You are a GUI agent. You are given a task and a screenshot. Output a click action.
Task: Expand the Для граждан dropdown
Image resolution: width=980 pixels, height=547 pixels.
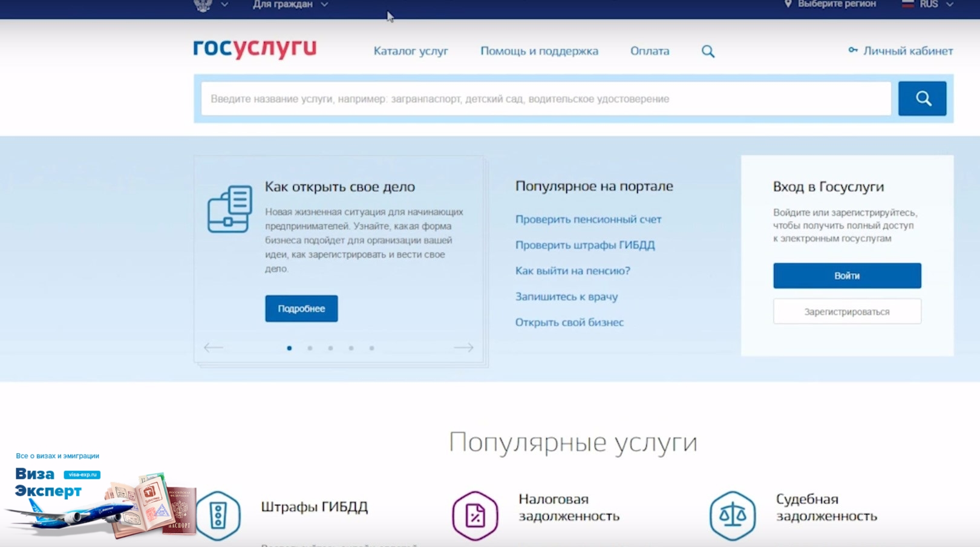(290, 4)
